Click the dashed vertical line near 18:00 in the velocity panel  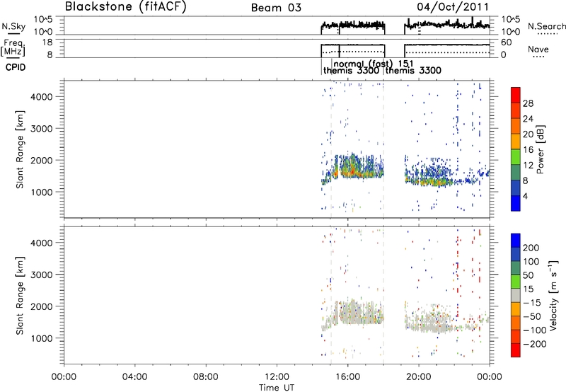click(x=383, y=295)
